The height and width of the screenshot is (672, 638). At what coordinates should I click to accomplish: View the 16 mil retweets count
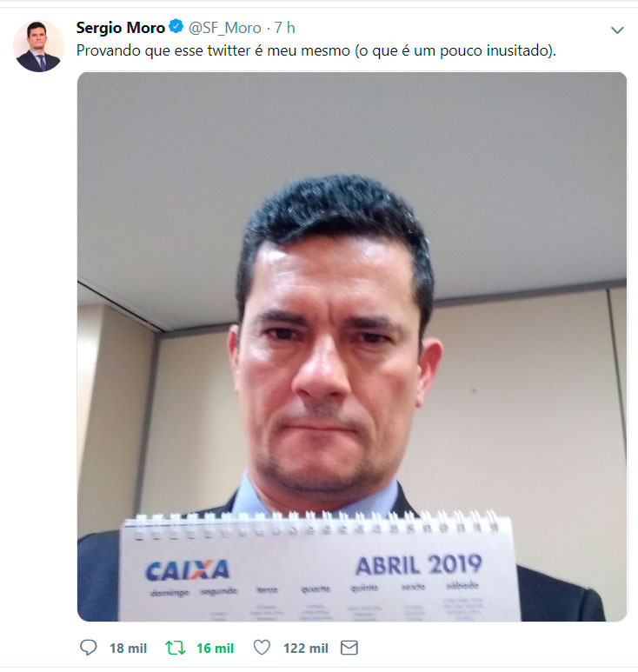point(215,648)
